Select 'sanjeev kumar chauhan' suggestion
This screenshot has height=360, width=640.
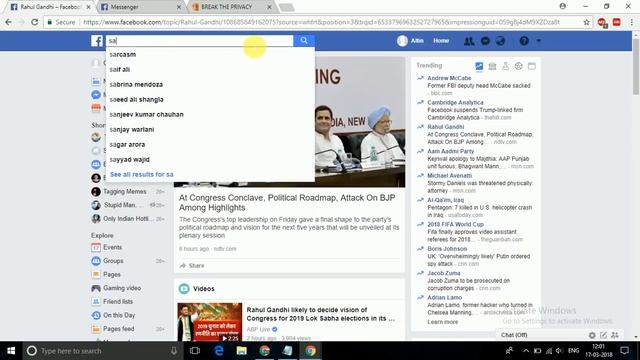[x=210, y=114]
